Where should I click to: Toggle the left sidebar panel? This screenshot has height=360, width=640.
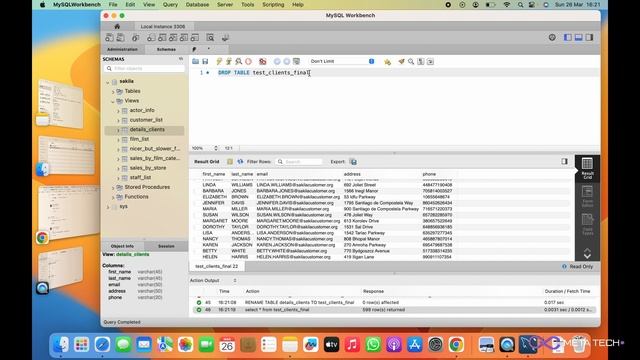(x=568, y=37)
